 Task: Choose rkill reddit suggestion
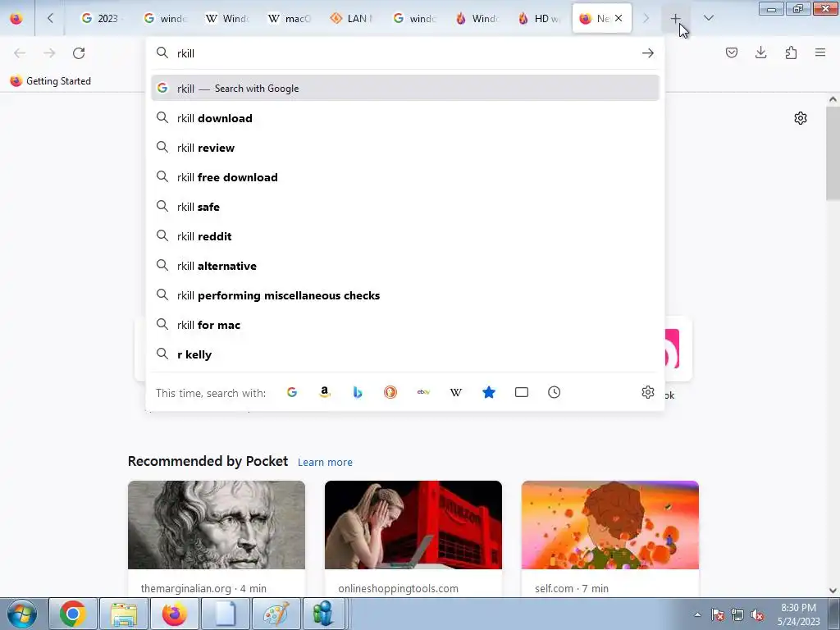405,236
